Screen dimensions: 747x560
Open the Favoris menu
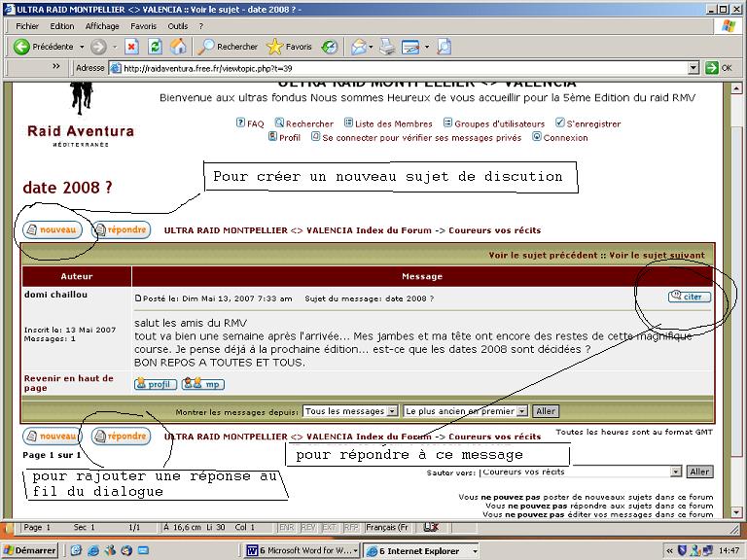coord(143,26)
